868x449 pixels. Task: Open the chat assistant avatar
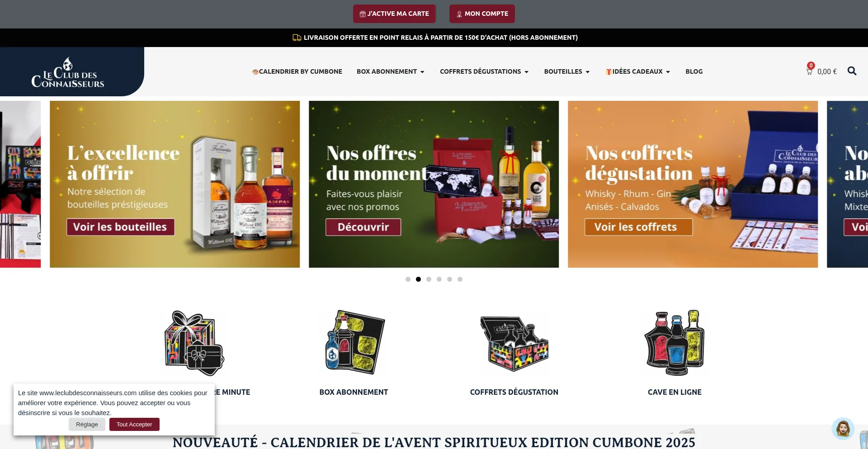(843, 428)
